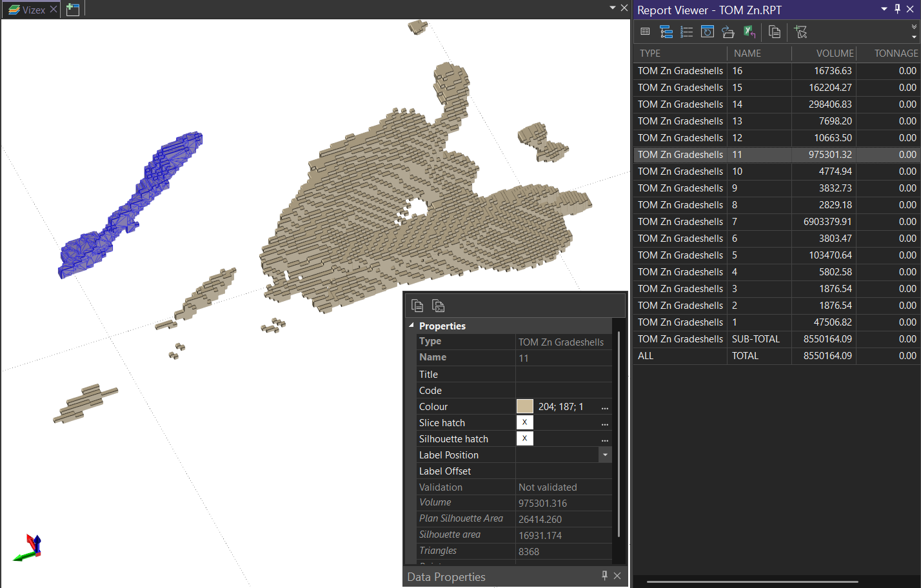
Task: Switch to the Vizex tab
Action: [33, 10]
